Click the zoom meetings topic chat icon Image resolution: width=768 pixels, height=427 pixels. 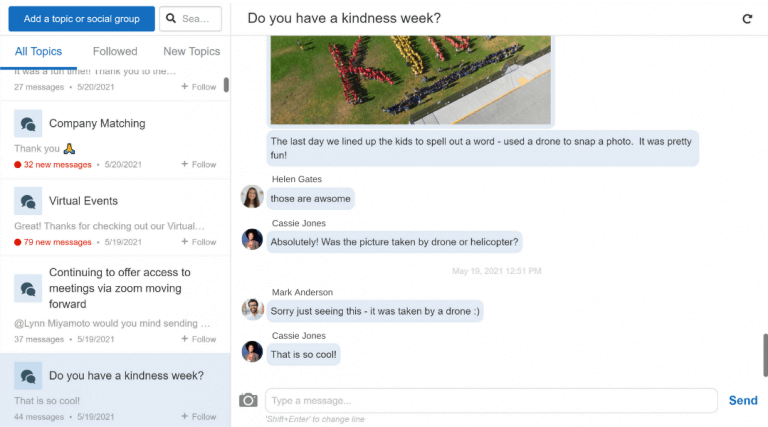click(28, 289)
